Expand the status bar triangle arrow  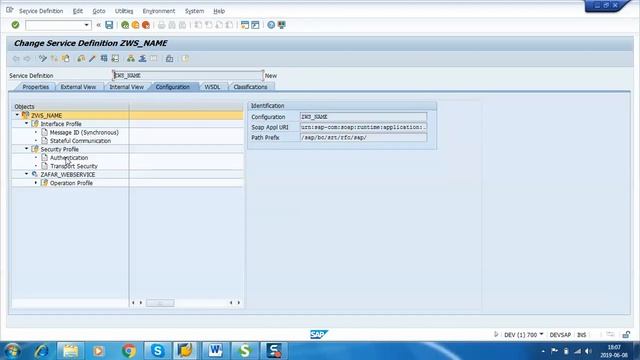tap(496, 334)
